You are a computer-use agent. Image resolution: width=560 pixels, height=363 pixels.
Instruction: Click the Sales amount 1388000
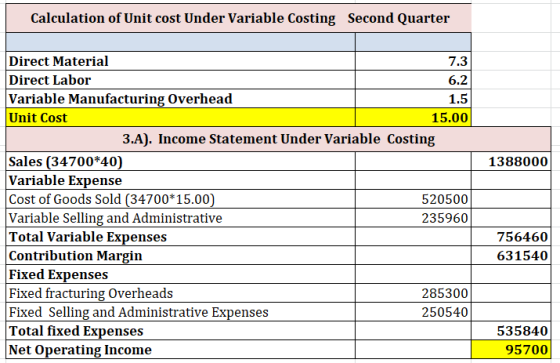click(x=511, y=161)
